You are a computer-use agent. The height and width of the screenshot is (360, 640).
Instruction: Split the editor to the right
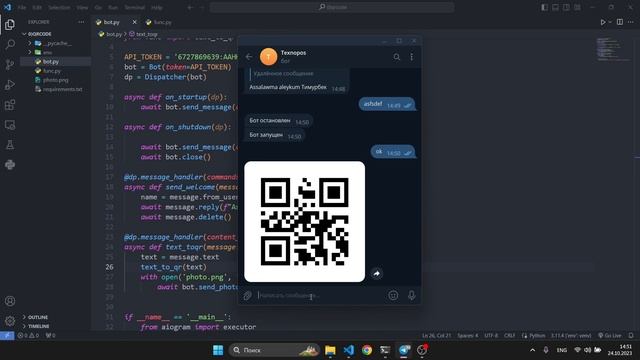(620, 22)
